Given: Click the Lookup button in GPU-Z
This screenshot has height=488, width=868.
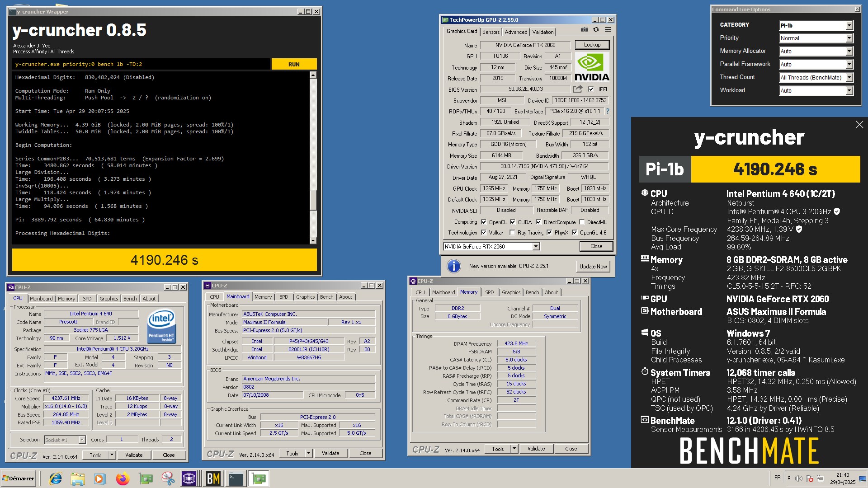Looking at the screenshot, I should point(592,45).
